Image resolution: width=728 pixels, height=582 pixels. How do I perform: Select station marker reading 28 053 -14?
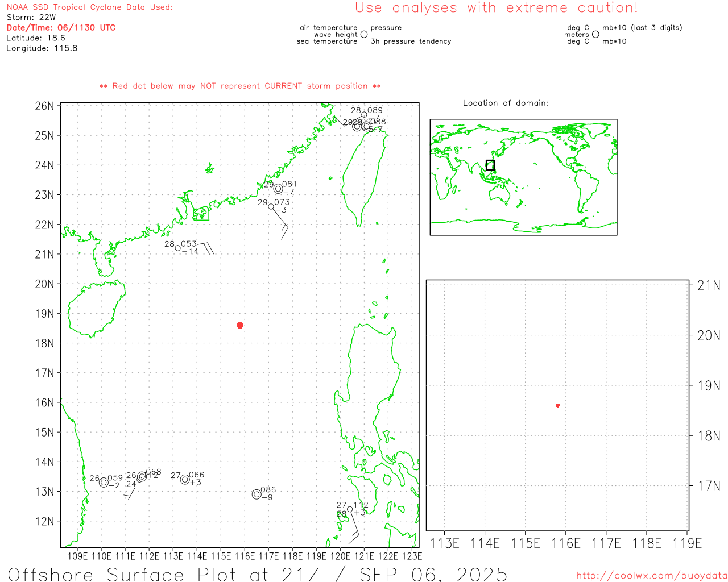(x=178, y=248)
